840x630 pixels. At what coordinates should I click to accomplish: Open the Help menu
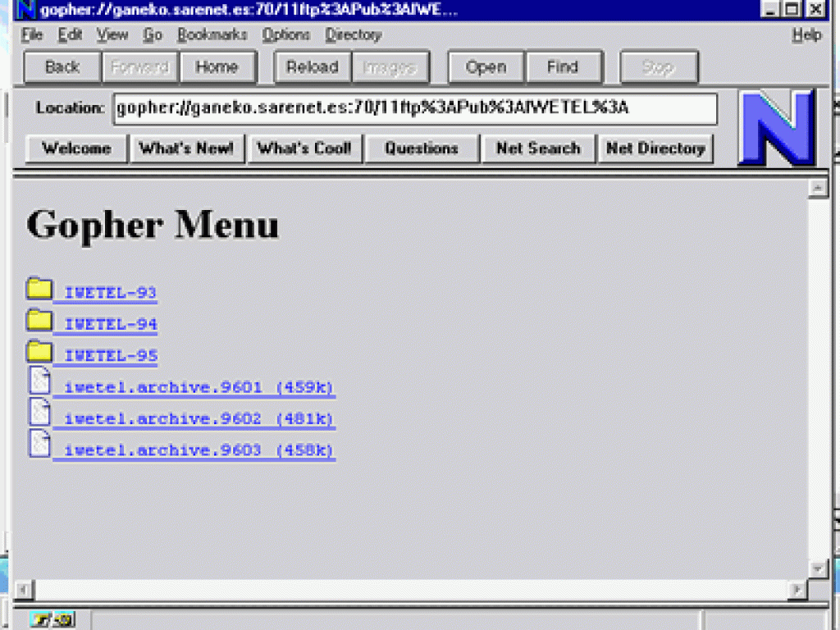[x=806, y=35]
